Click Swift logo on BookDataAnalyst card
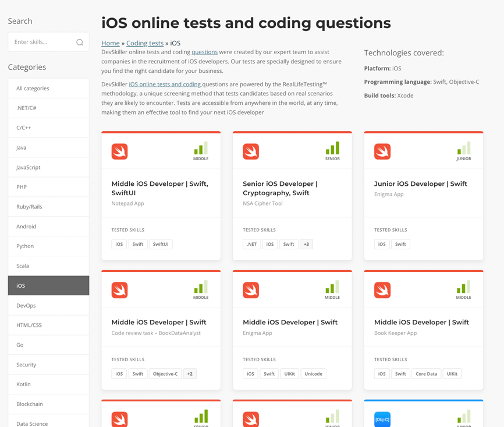 tap(119, 290)
